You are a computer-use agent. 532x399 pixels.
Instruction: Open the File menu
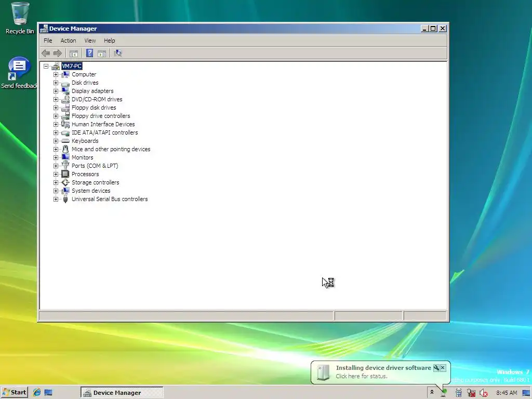(48, 41)
